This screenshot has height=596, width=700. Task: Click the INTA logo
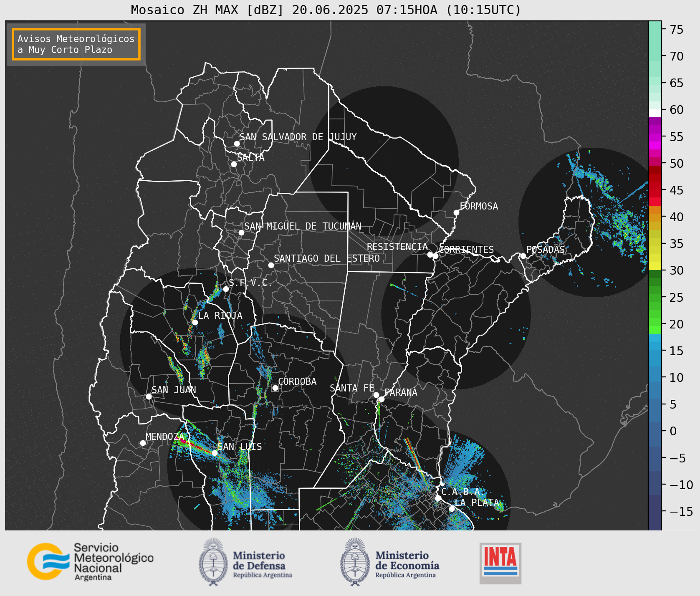click(x=500, y=563)
